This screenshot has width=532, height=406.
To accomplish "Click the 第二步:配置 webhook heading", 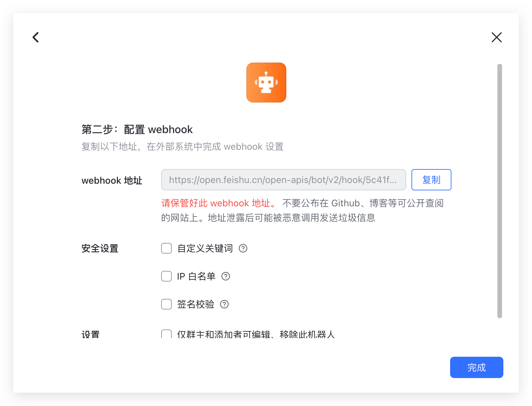I will (137, 129).
